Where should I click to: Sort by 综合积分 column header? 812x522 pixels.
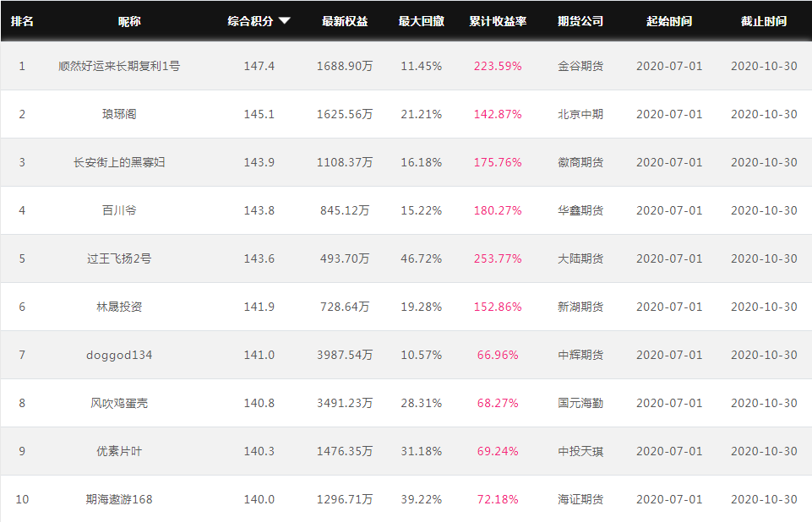coord(250,21)
